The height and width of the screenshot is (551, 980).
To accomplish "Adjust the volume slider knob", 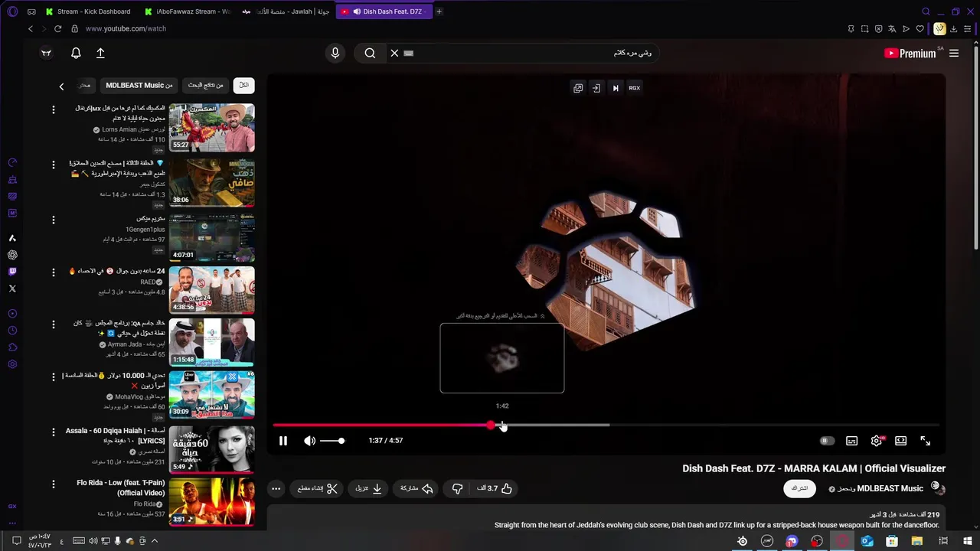I will click(341, 441).
